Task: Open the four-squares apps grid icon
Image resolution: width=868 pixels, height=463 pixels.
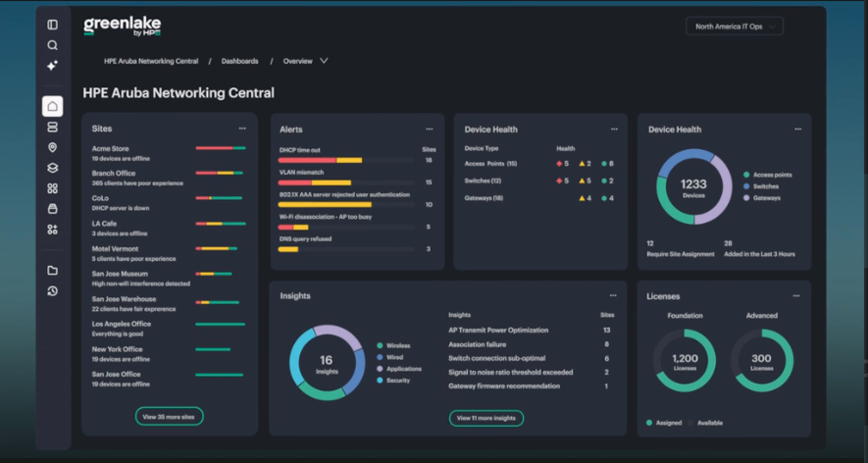Action: coord(53,188)
